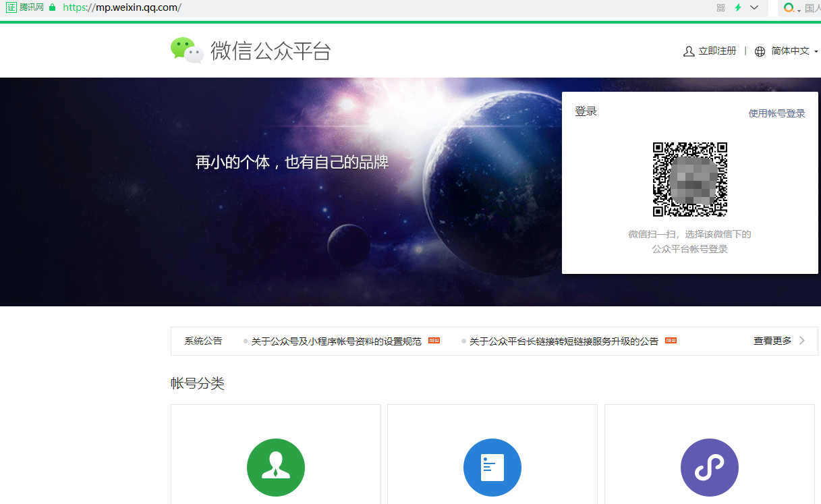The width and height of the screenshot is (821, 504).
Task: Click the 系统公告 label
Action: (203, 341)
